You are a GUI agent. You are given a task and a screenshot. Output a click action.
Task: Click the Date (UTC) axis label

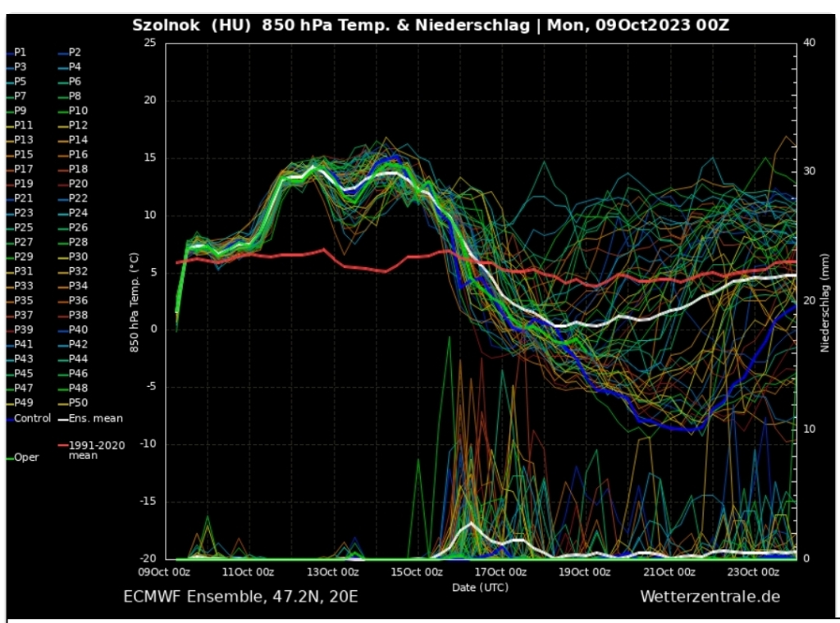click(480, 587)
